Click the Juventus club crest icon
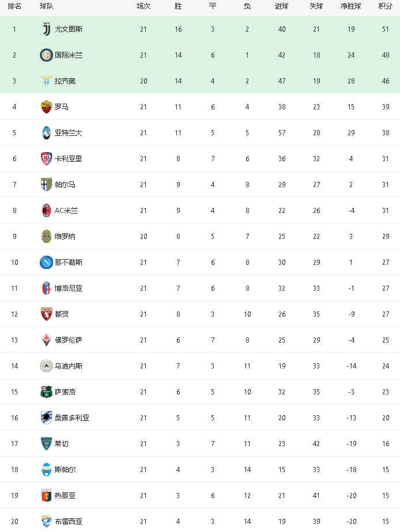The width and height of the screenshot is (400, 532). 46,29
